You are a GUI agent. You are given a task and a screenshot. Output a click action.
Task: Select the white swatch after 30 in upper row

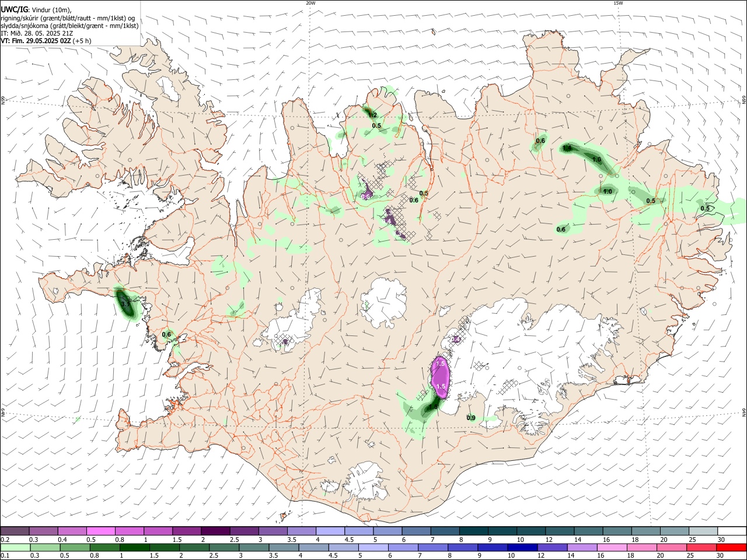click(x=732, y=531)
